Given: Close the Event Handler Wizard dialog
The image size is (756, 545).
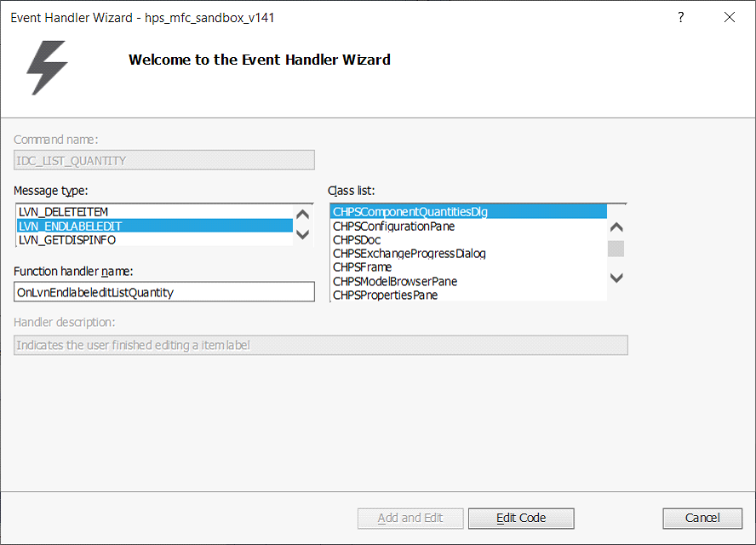Looking at the screenshot, I should [730, 17].
